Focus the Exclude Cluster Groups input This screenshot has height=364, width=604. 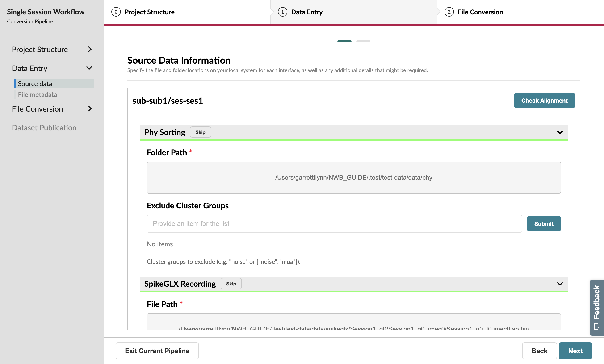(x=334, y=224)
